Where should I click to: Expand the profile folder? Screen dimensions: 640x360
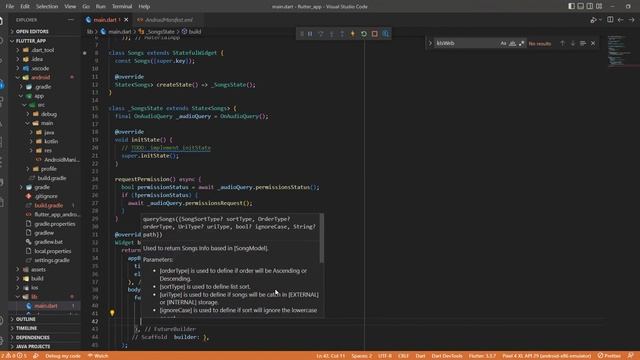45,169
